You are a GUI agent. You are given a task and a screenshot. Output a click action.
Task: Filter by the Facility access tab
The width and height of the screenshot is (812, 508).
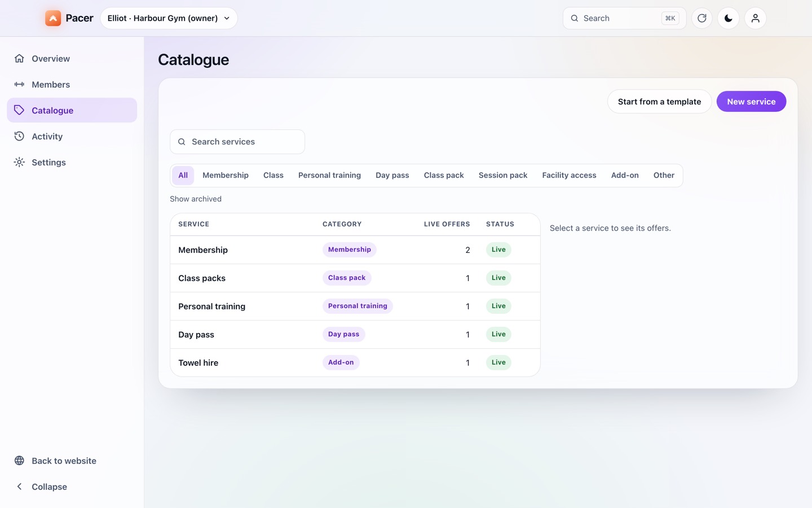569,176
